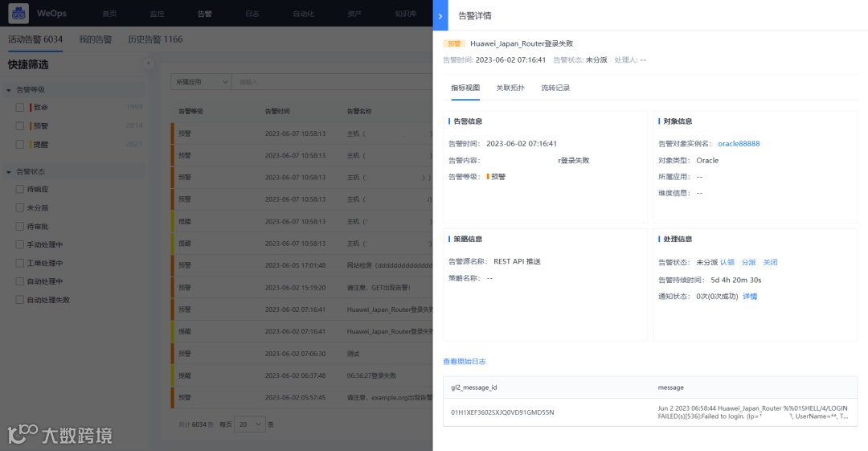Click the gl2_message_id column header
This screenshot has height=451, width=868.
474,387
